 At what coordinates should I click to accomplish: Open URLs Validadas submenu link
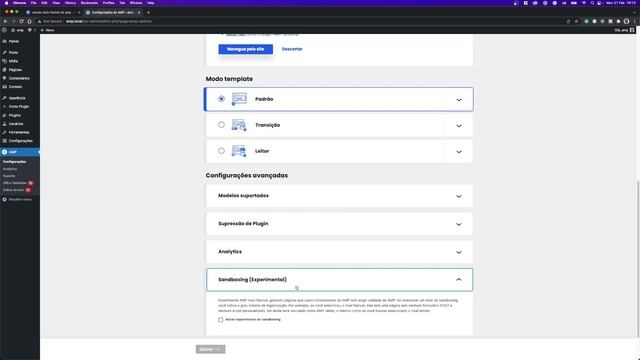tap(15, 183)
